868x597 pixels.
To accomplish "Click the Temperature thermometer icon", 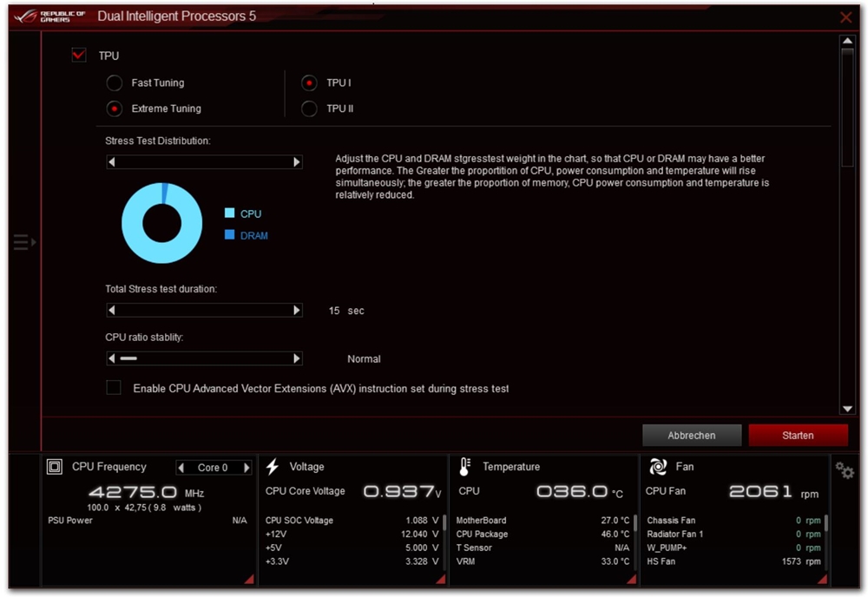I will (x=465, y=467).
